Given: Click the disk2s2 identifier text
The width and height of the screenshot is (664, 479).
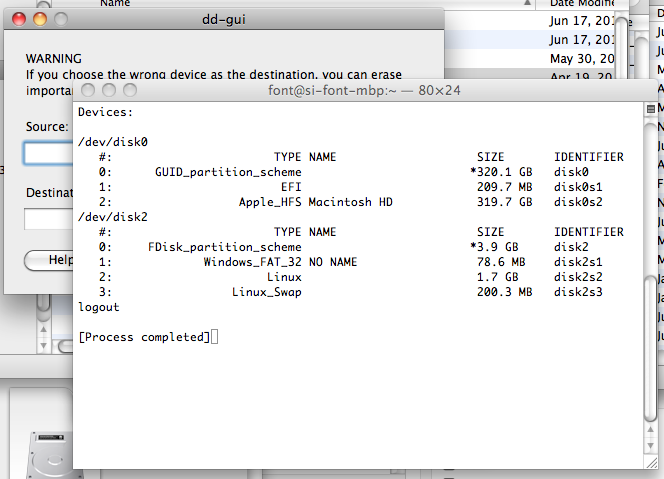Looking at the screenshot, I should (x=578, y=277).
